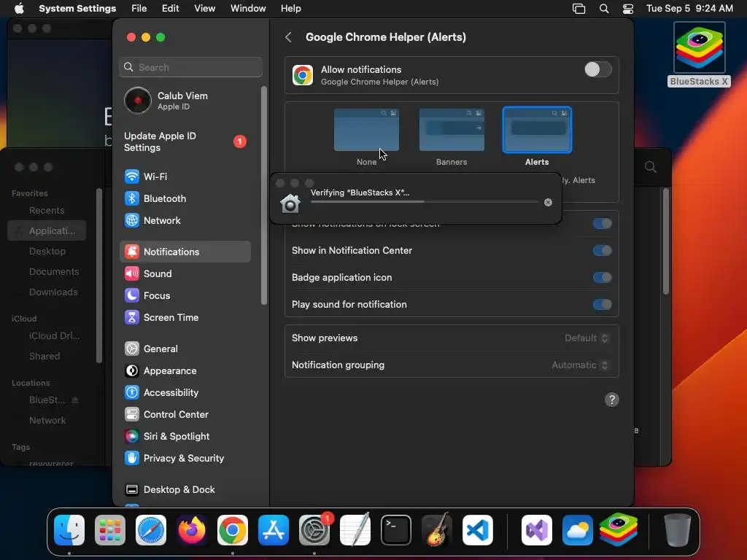The width and height of the screenshot is (747, 560).
Task: Toggle the lock screen notifications switch
Action: click(x=602, y=223)
